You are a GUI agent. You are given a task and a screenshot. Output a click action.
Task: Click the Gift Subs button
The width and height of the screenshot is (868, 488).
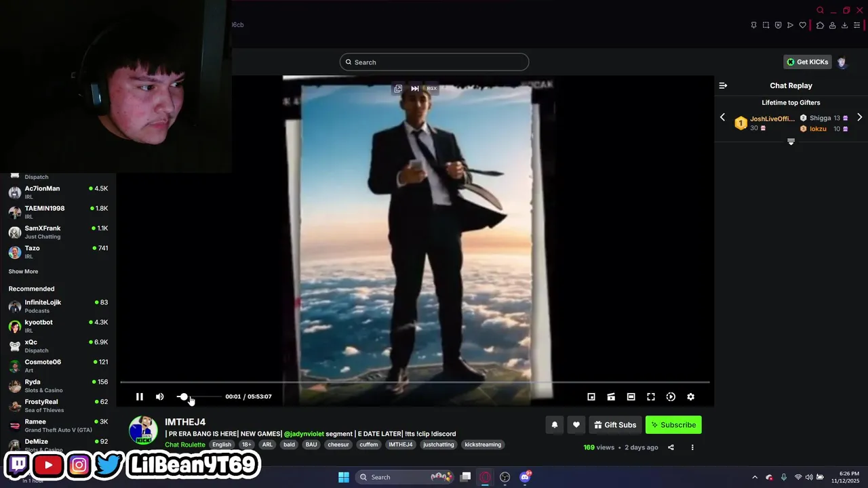click(x=615, y=425)
